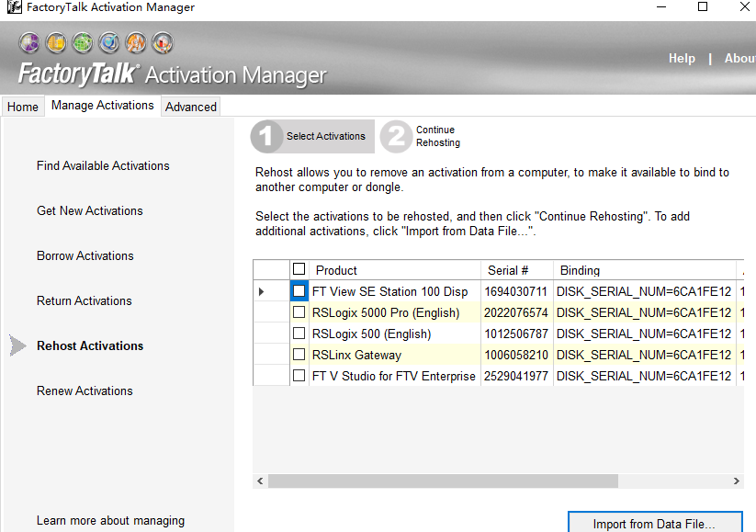Viewport: 756px width, 532px height.
Task: Click the green FactoryTalk icon in the header
Action: click(84, 42)
